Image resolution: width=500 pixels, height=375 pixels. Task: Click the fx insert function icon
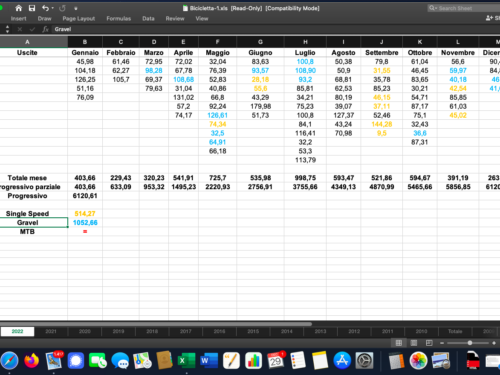coord(45,29)
